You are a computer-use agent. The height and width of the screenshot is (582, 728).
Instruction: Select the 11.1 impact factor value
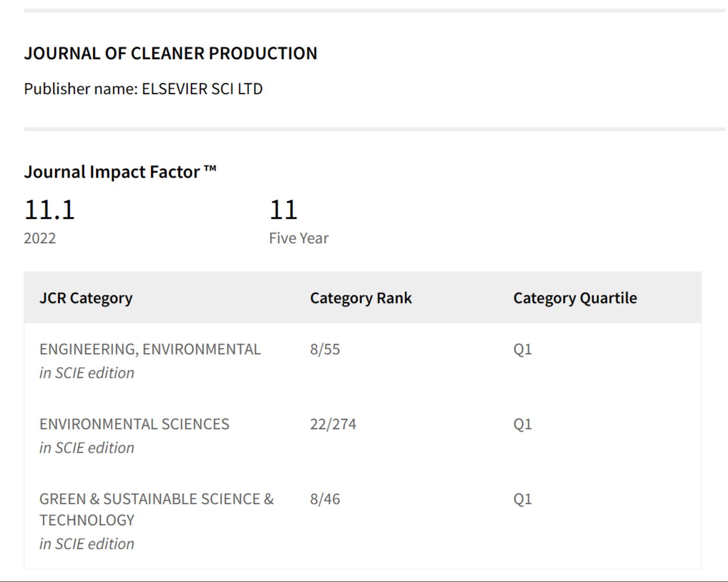click(49, 210)
